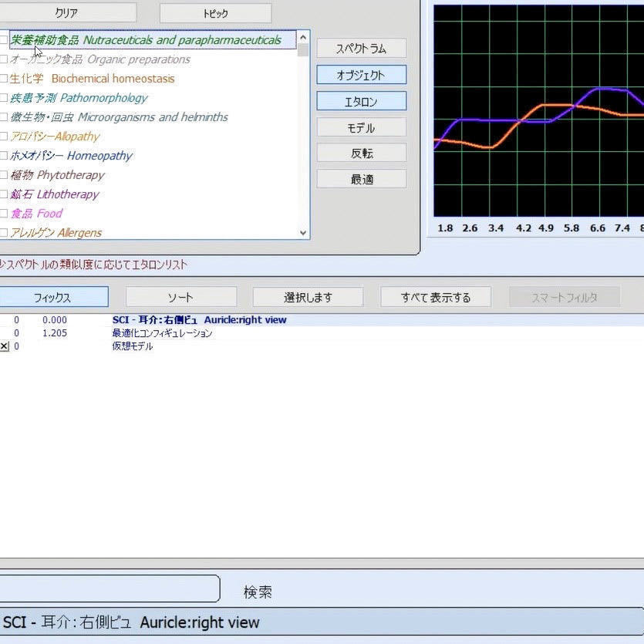Check the Lithotherapy checkbox
The height and width of the screenshot is (644, 644).
[x=3, y=194]
